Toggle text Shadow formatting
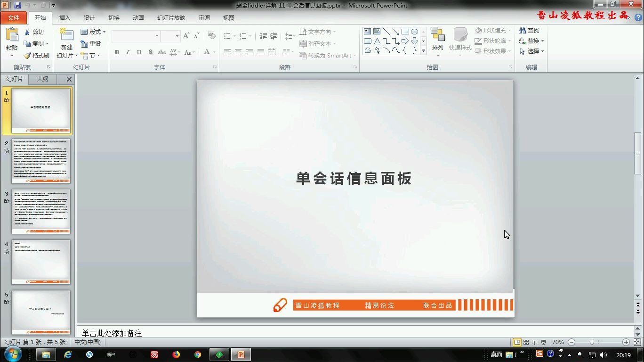This screenshot has height=362, width=644. [150, 52]
